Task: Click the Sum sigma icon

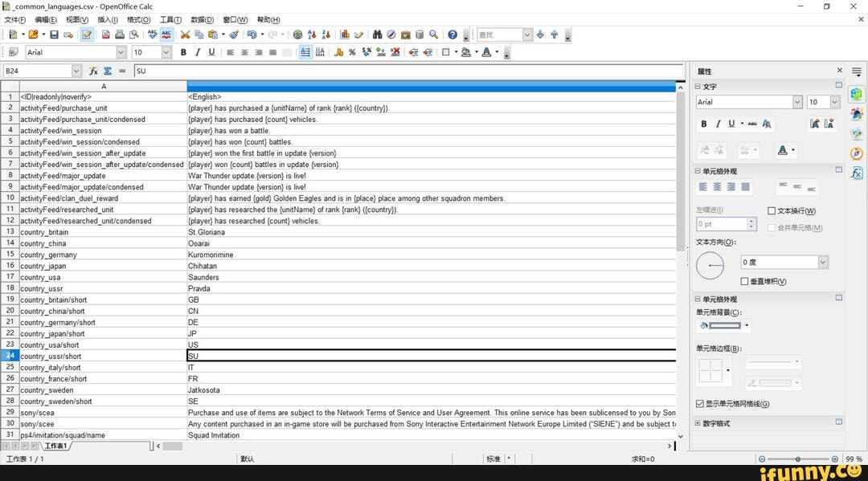Action: coord(107,71)
